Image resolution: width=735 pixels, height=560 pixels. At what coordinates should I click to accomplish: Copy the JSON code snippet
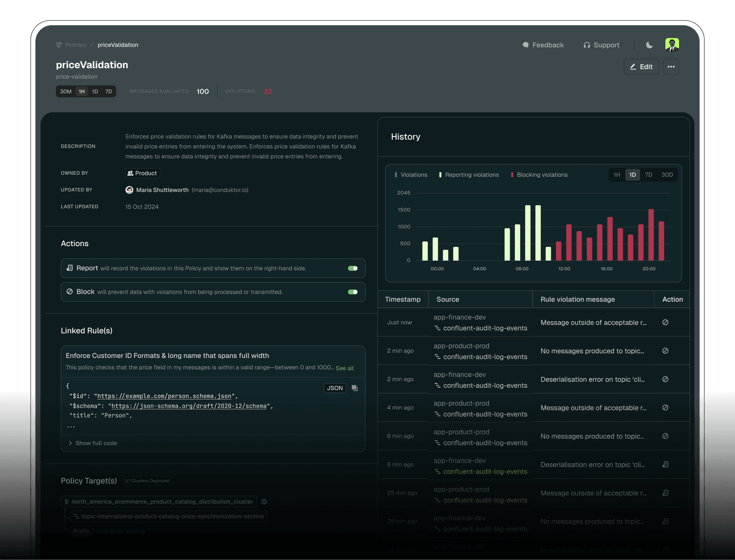click(x=355, y=388)
